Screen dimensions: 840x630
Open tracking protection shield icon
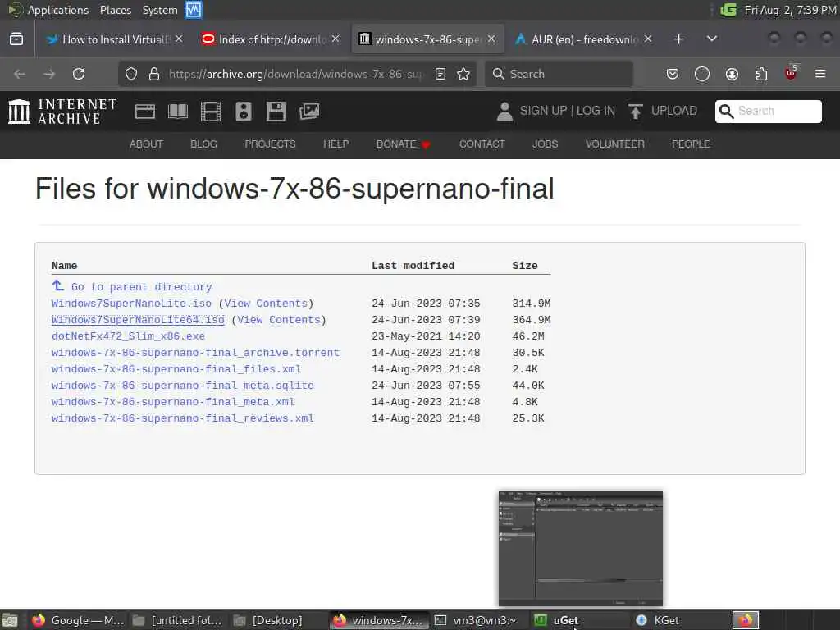point(131,74)
